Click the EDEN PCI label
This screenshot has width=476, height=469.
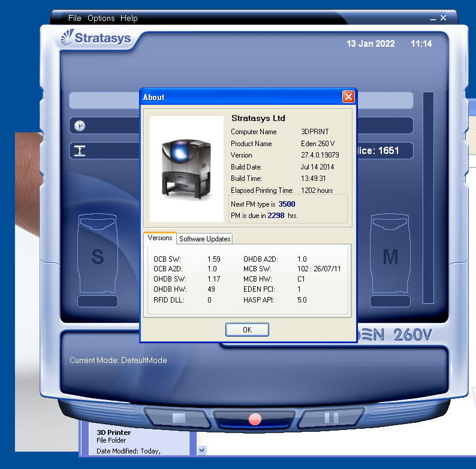(259, 289)
